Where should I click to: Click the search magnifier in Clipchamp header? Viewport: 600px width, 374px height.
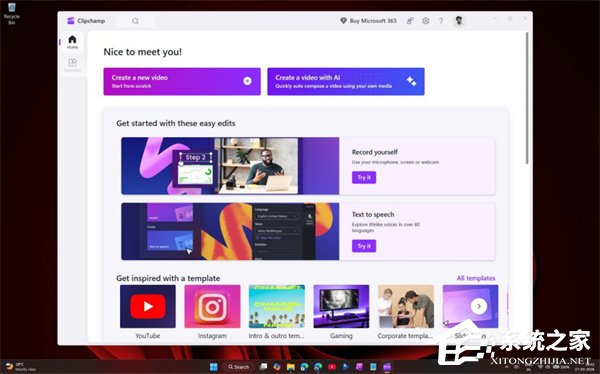tap(135, 21)
